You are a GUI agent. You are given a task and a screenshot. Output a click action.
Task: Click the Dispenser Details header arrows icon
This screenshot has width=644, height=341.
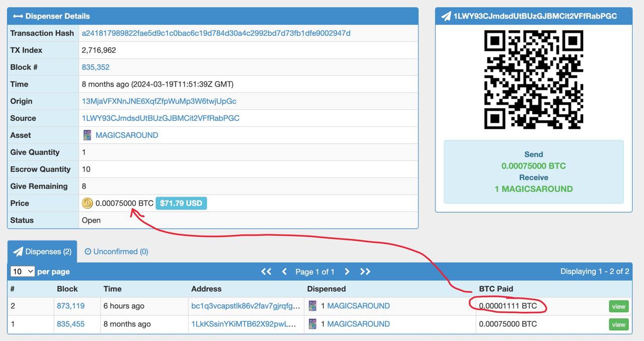(x=18, y=16)
